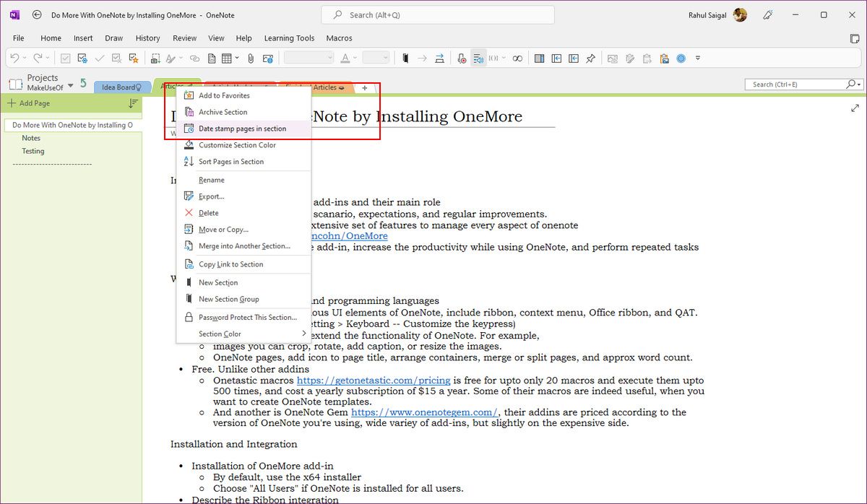Viewport: 867px width, 504px height.
Task: Click the insert link chain icon
Action: click(x=194, y=58)
